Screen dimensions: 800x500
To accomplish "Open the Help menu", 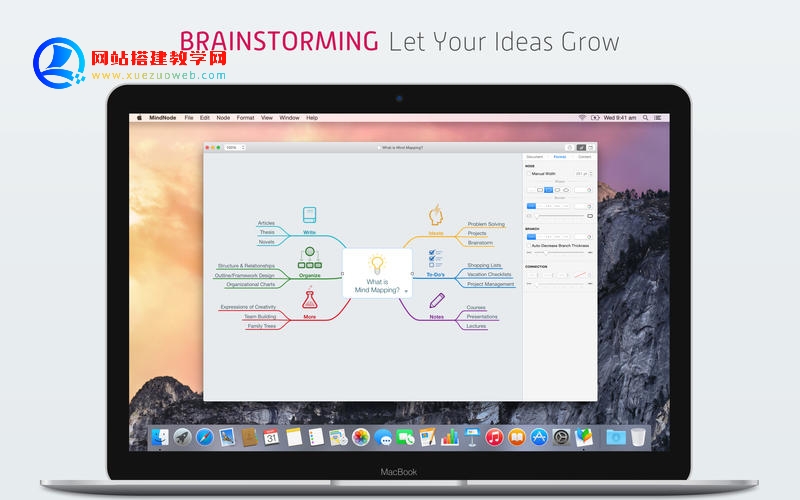I will [312, 118].
